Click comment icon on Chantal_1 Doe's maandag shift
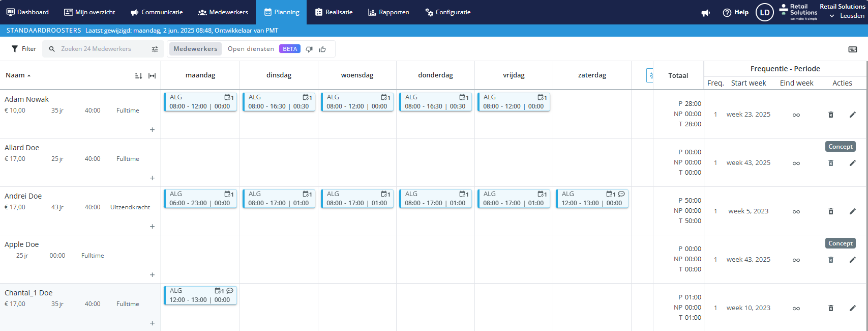Image resolution: width=868 pixels, height=331 pixels. click(x=230, y=291)
